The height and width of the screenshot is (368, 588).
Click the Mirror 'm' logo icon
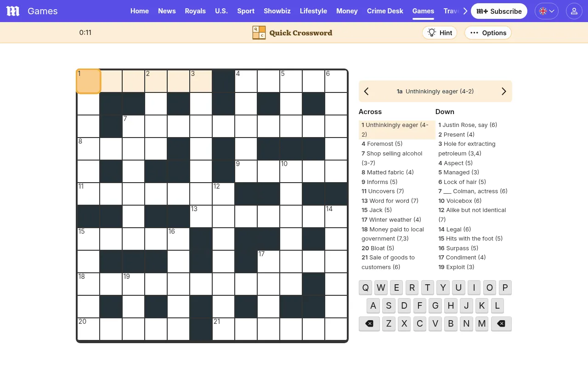[x=13, y=11]
